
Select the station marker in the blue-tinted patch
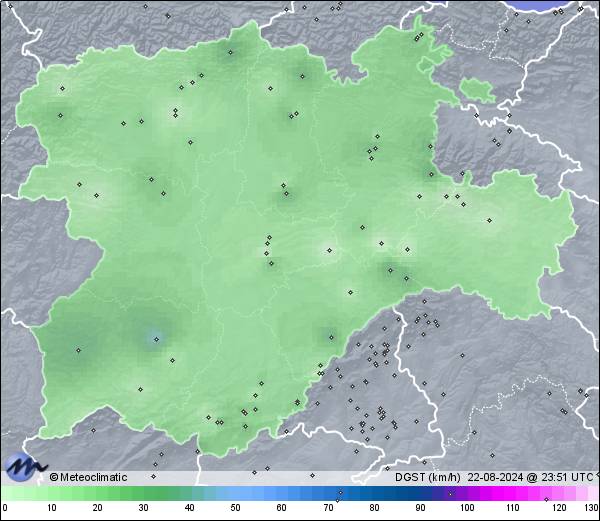pyautogui.click(x=157, y=339)
